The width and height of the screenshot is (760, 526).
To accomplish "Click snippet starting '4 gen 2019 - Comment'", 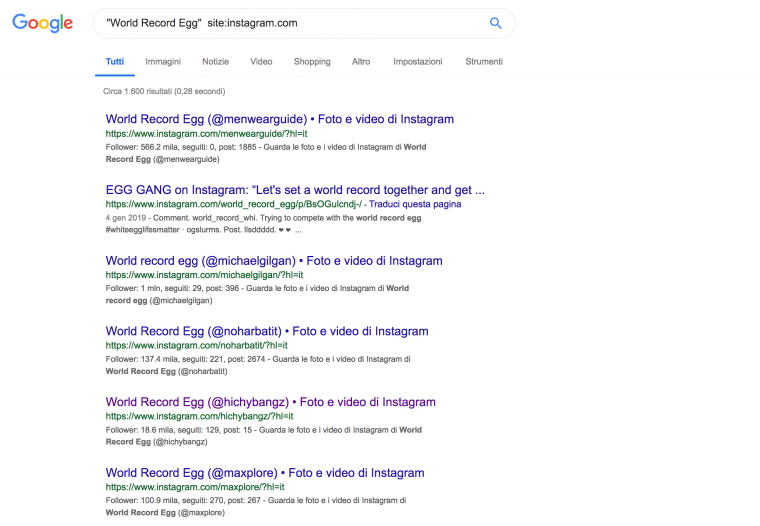I will pos(263,224).
